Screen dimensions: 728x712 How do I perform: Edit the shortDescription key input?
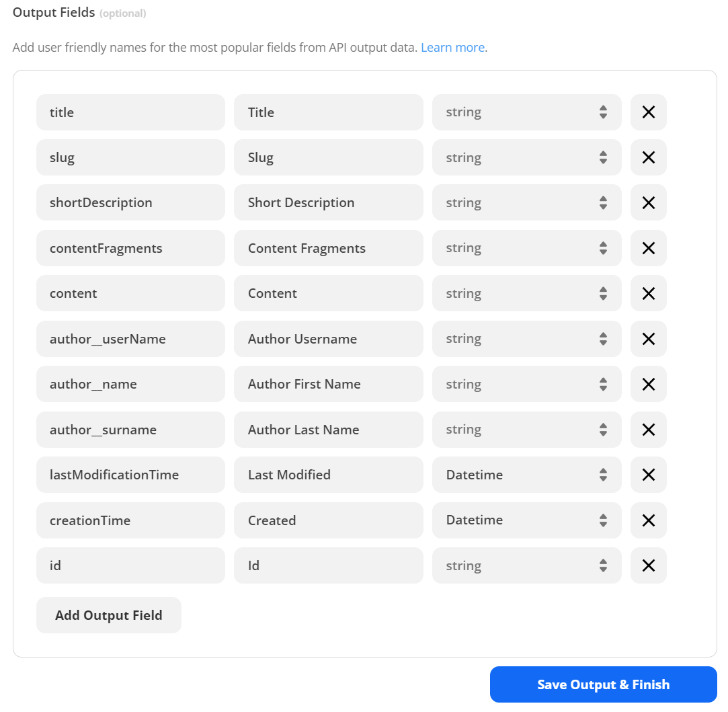pyautogui.click(x=130, y=202)
